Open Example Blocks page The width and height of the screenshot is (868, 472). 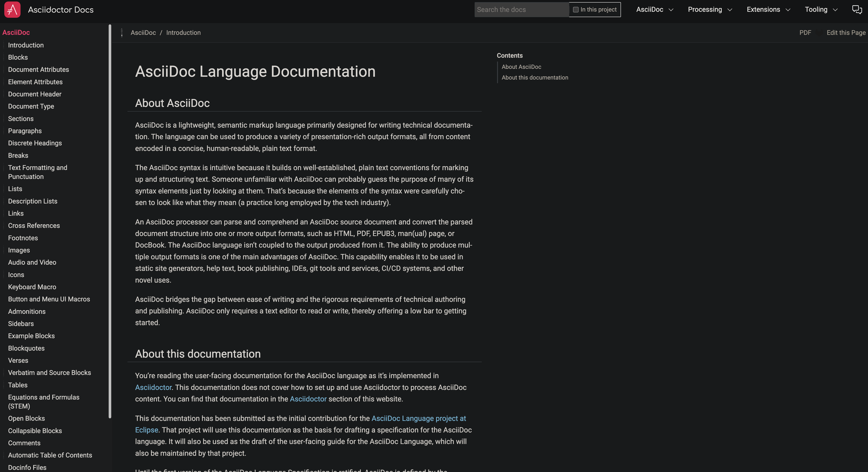tap(31, 336)
